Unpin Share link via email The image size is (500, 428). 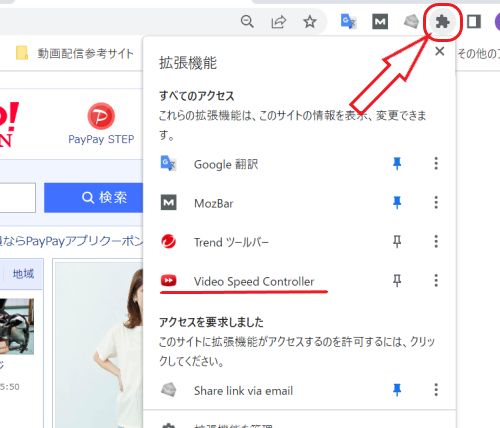[x=397, y=390]
